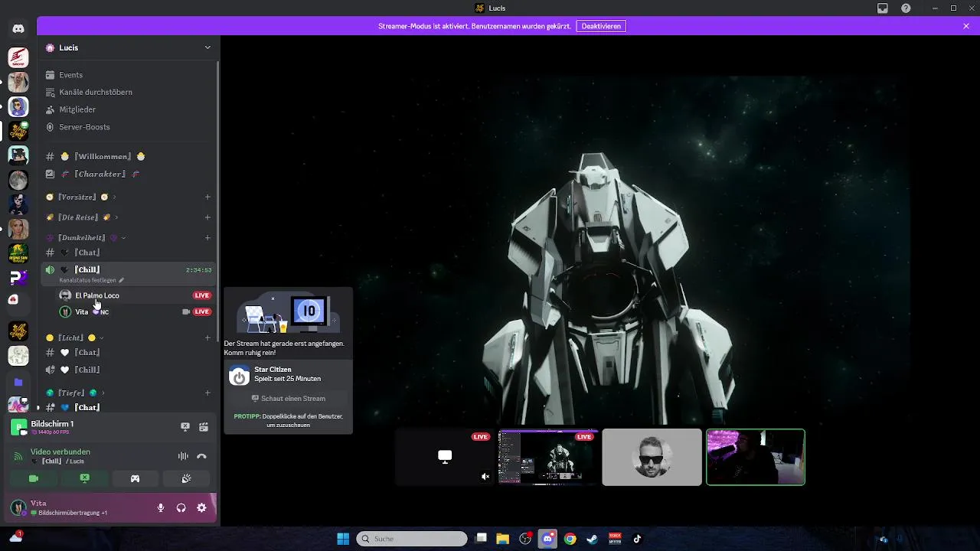Open the help icon in title bar

[906, 8]
